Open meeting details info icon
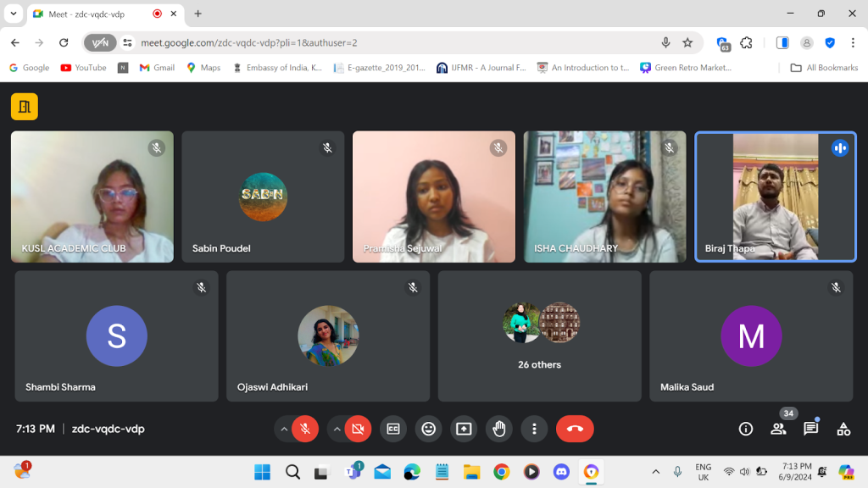 point(746,429)
